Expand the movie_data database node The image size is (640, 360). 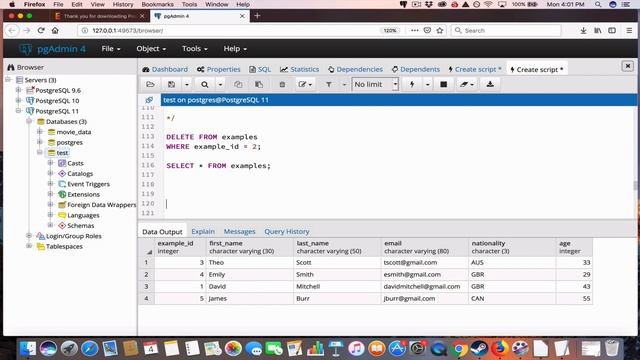[40, 131]
